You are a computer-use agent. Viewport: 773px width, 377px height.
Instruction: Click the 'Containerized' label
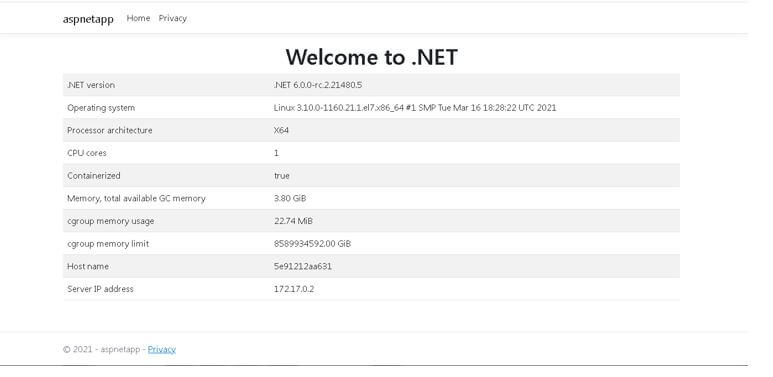pos(94,175)
